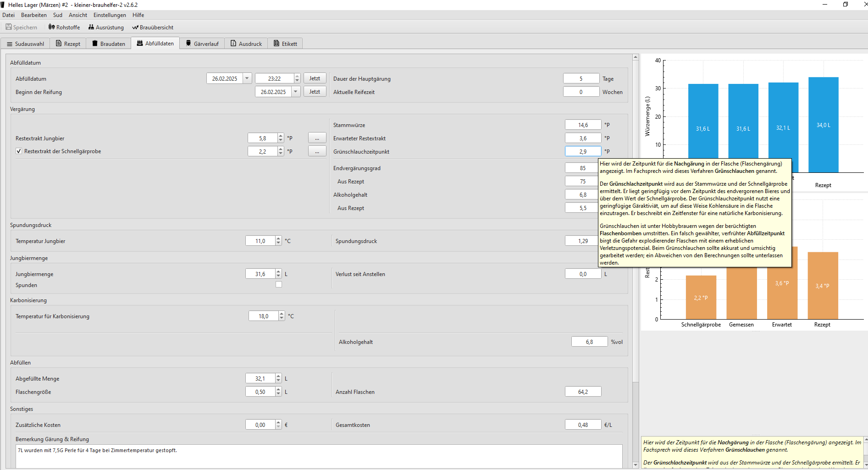Open Rohstoffe from the toolbar
This screenshot has width=868, height=470.
pyautogui.click(x=52, y=27)
